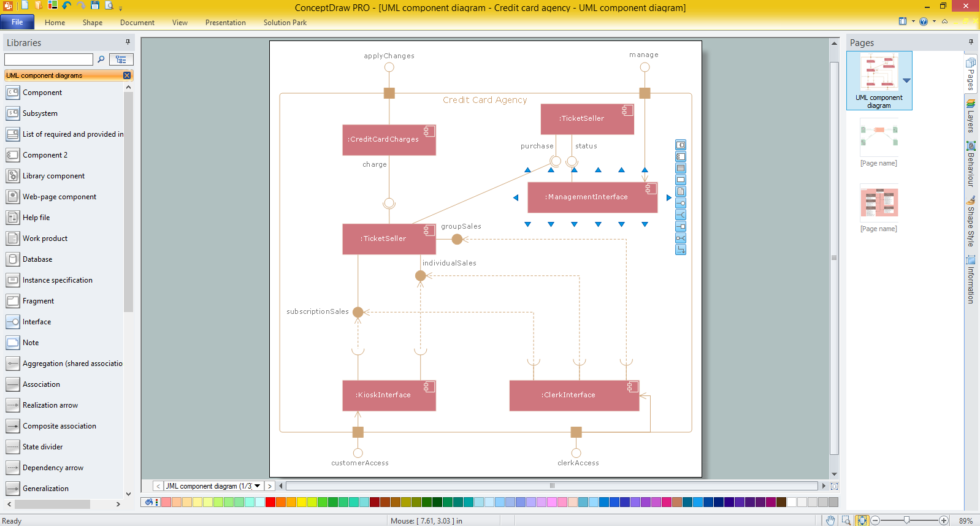Select the third page thumbnail in Pages

pyautogui.click(x=879, y=203)
